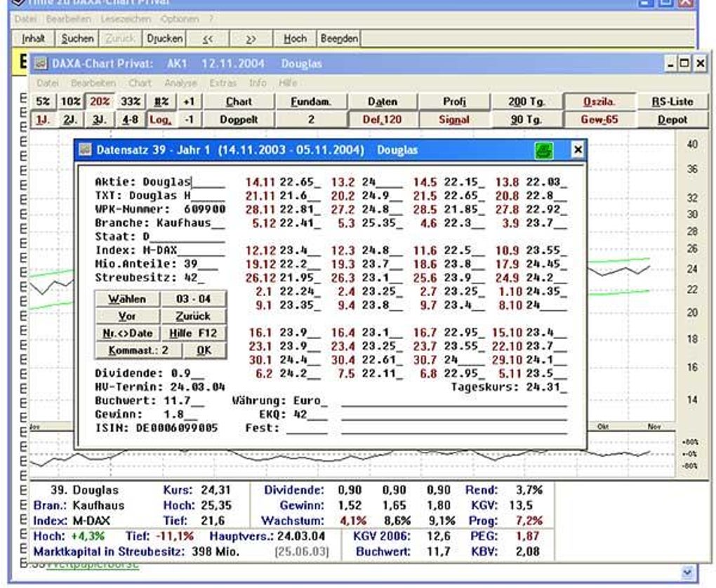Click the Inhalt button in help window
This screenshot has width=716, height=588.
click(33, 39)
